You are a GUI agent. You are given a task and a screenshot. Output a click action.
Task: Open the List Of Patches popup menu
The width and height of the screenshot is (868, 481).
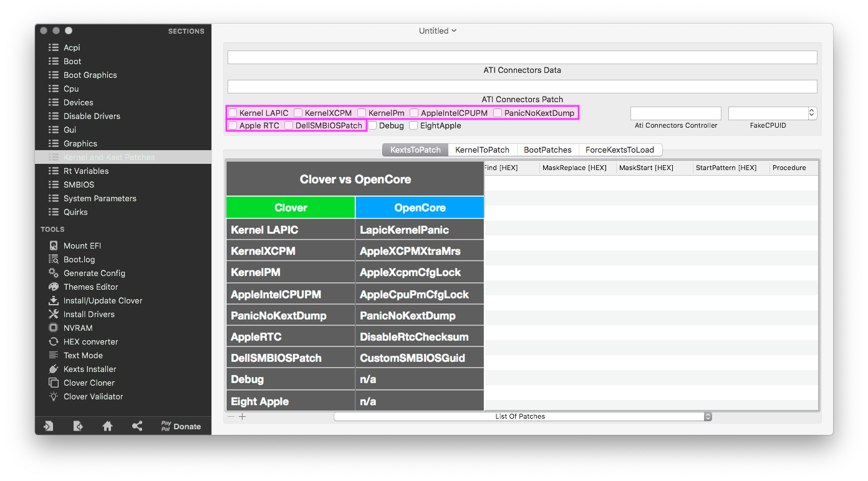[523, 416]
